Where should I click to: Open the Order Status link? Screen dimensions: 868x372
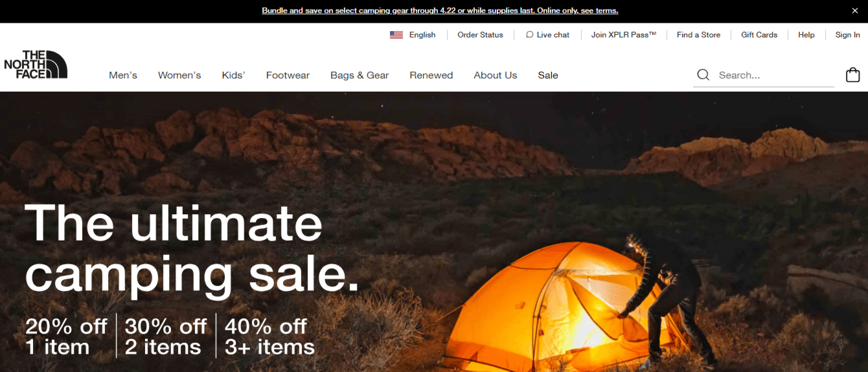tap(480, 35)
